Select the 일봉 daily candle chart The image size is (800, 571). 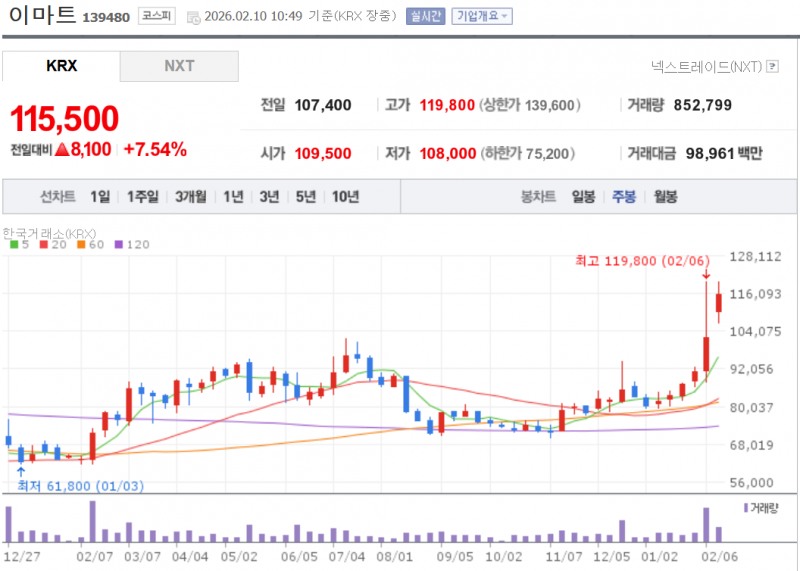tap(583, 196)
